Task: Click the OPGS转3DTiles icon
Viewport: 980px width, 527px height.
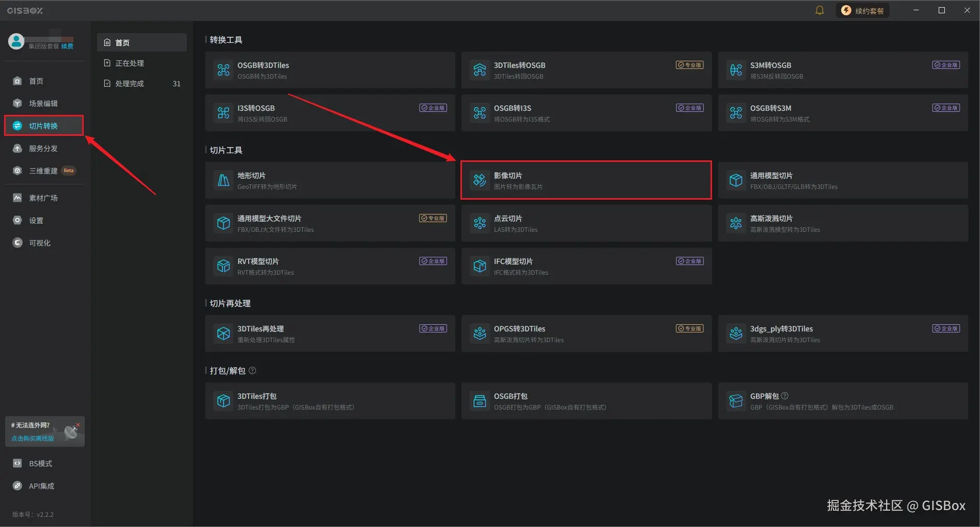Action: click(x=480, y=333)
